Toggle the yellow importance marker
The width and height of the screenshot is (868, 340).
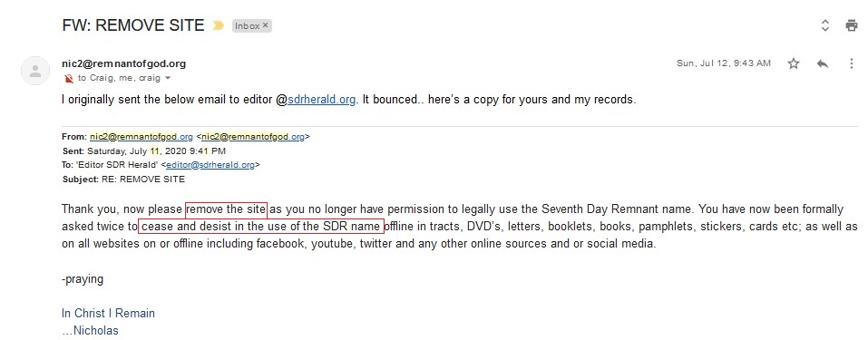(218, 25)
